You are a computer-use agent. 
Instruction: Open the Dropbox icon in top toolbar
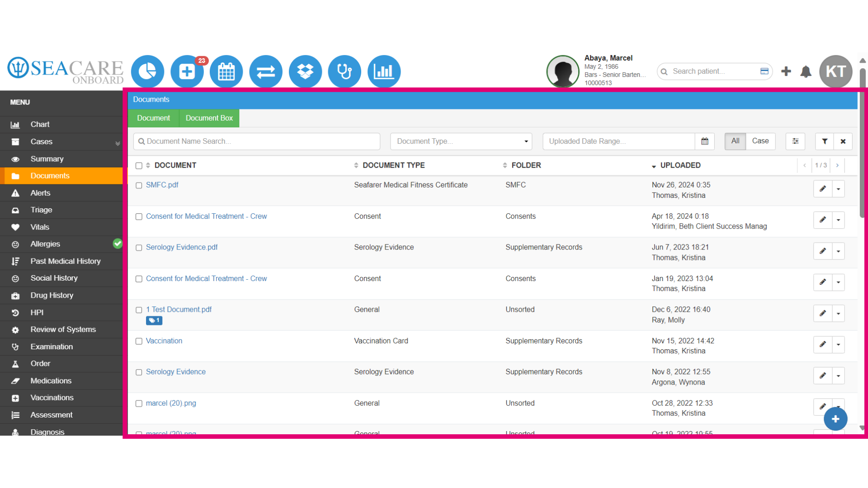coord(305,71)
